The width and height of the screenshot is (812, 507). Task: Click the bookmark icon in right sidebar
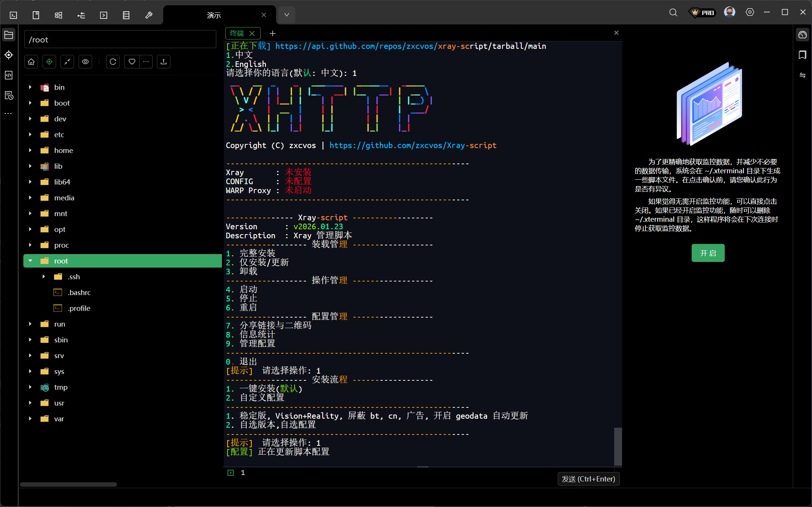click(802, 55)
